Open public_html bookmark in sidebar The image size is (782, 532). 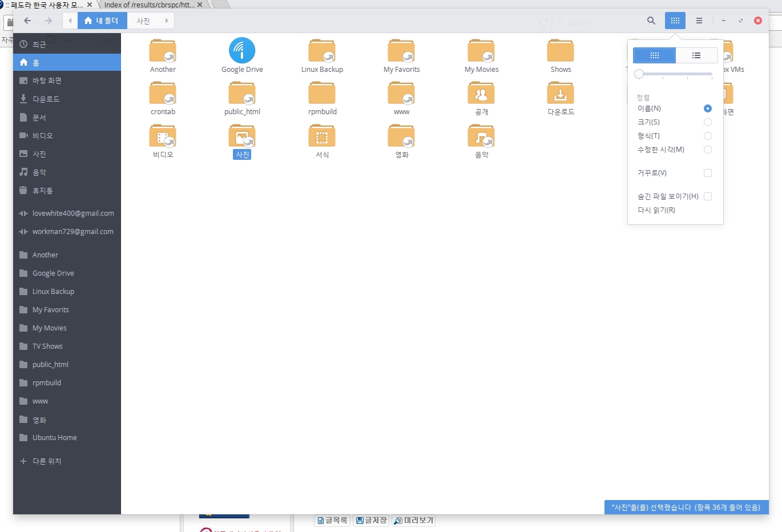pos(67,364)
